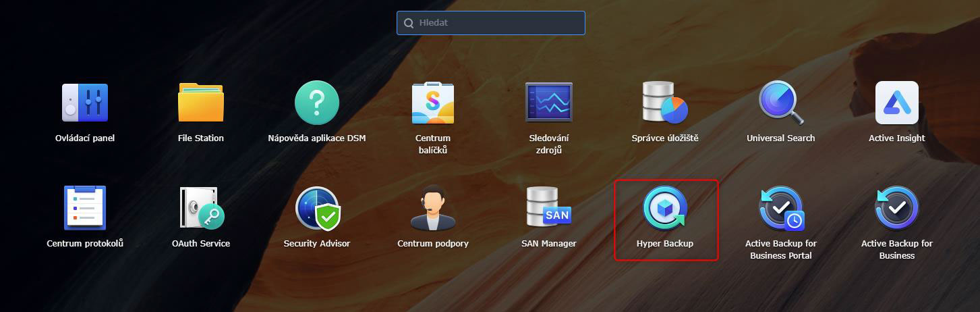The width and height of the screenshot is (980, 312).
Task: Click the "File Station" label
Action: coord(201,138)
